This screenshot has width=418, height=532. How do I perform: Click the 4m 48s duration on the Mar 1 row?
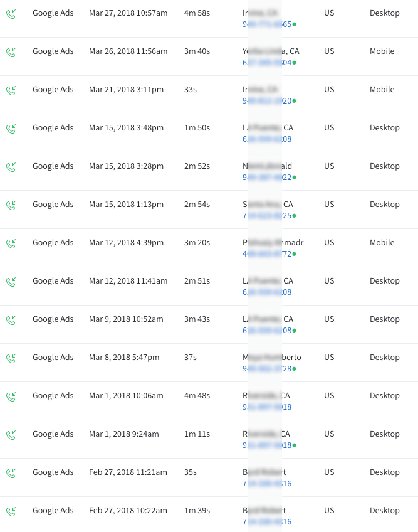click(x=197, y=396)
